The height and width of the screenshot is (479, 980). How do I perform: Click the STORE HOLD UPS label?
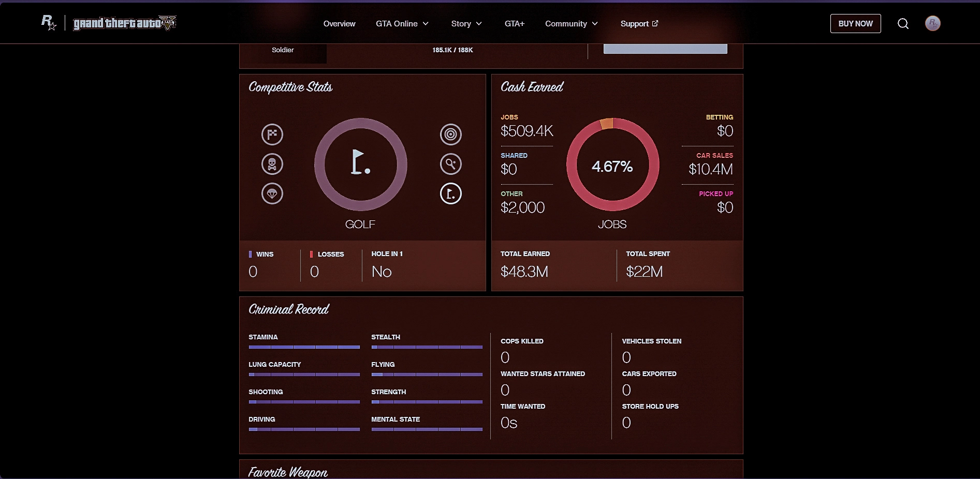(x=650, y=407)
